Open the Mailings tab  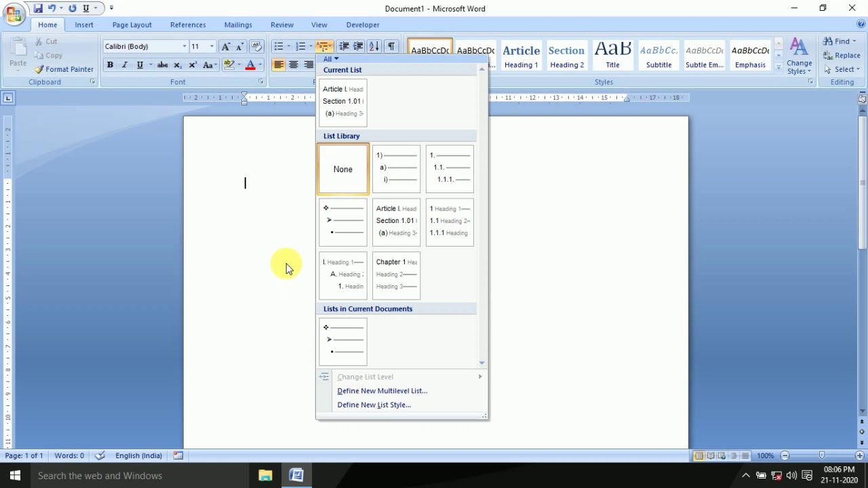click(238, 25)
